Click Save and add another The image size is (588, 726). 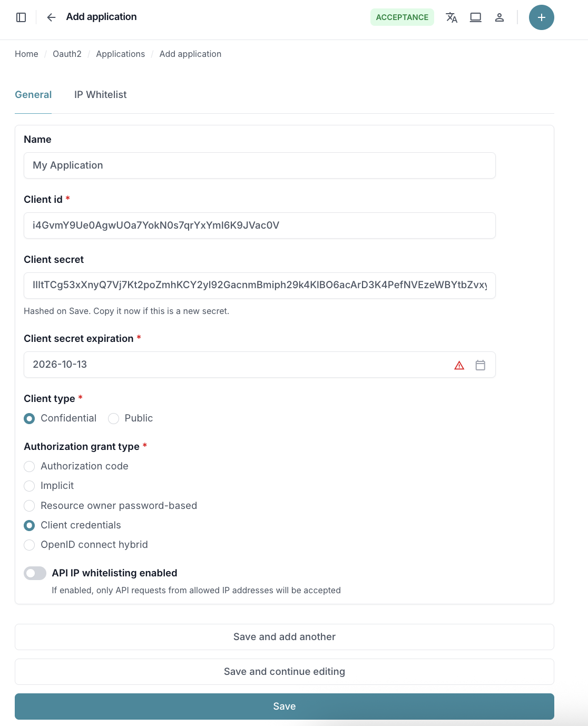(x=285, y=636)
